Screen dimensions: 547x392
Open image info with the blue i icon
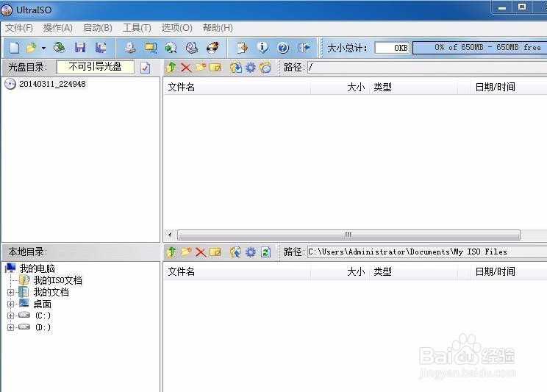click(x=262, y=48)
